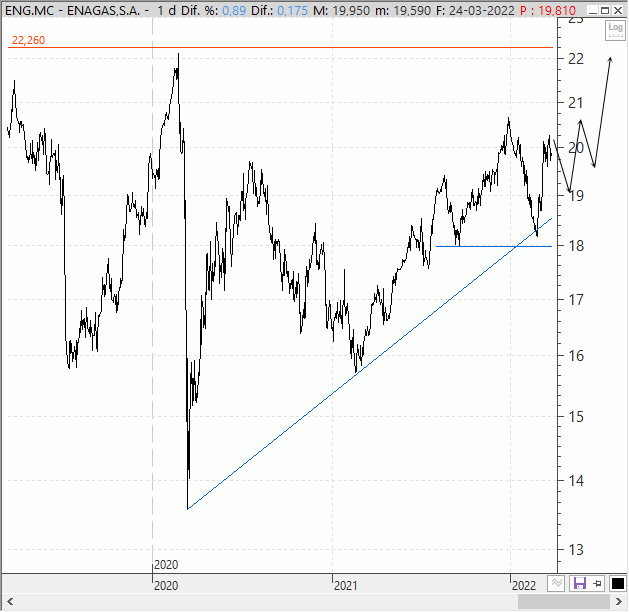
Task: Click the purple save floppy disk icon
Action: tap(580, 583)
